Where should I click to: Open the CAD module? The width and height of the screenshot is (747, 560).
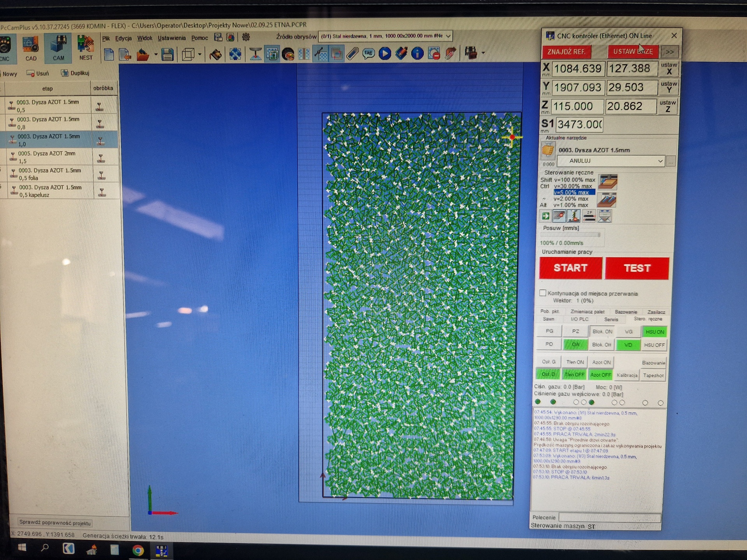[x=31, y=49]
